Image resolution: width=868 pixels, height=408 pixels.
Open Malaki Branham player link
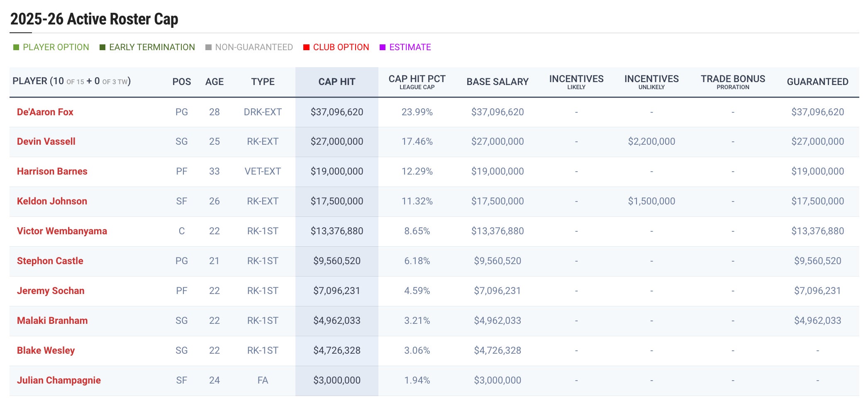coord(52,321)
